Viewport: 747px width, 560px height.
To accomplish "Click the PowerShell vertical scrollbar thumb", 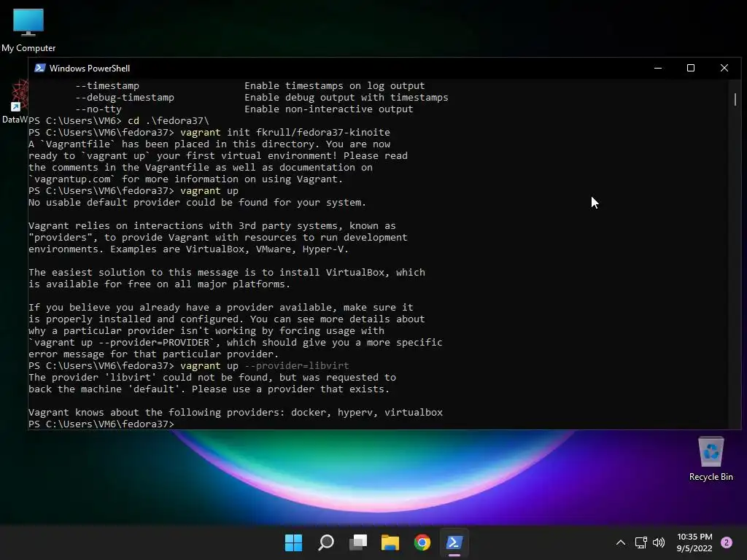I will [x=735, y=99].
